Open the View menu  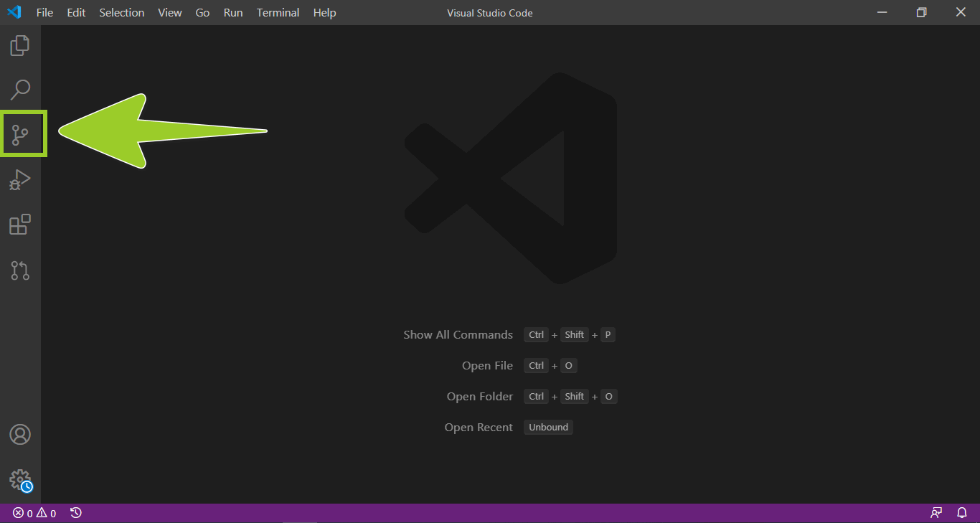point(170,13)
